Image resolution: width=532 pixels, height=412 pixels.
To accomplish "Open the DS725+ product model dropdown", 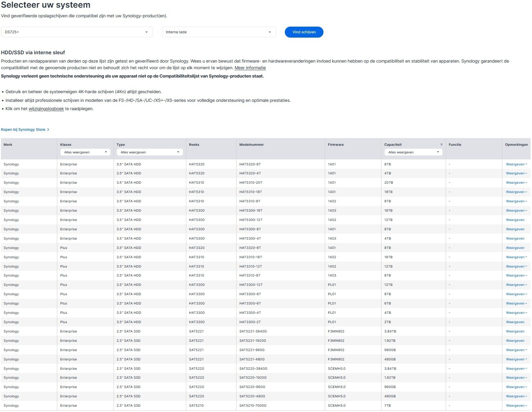I will click(77, 32).
